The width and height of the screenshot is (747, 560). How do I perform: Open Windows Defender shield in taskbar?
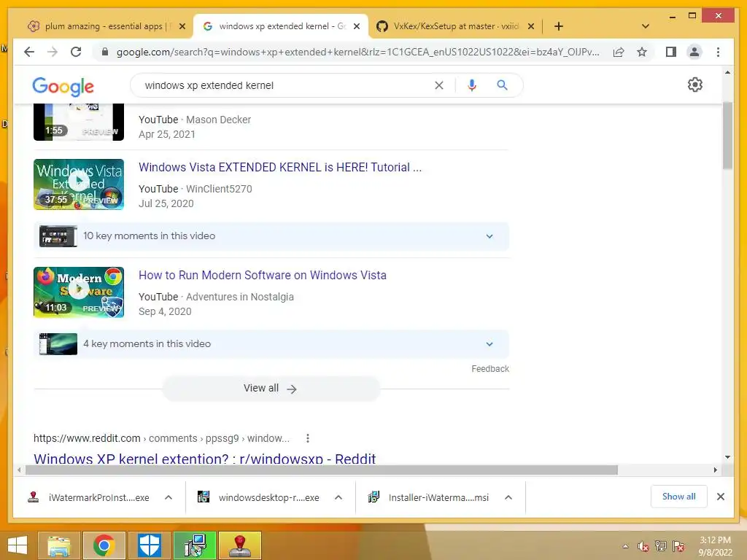pos(149,545)
